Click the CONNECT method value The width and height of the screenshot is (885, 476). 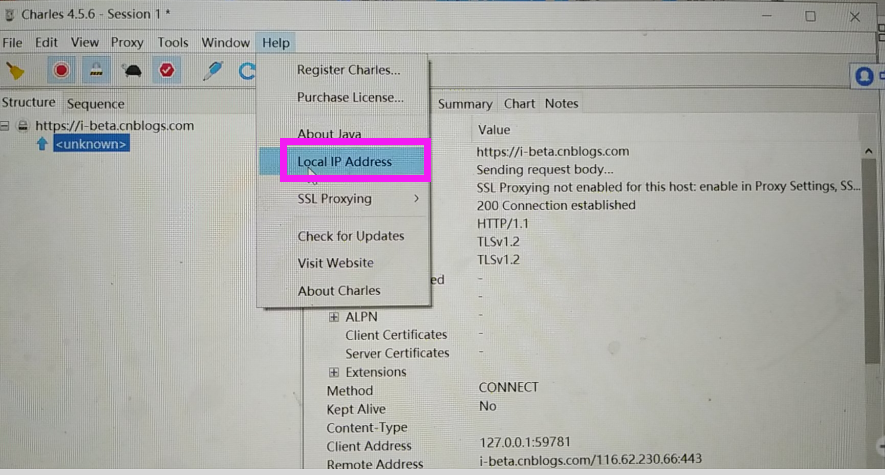tap(508, 387)
